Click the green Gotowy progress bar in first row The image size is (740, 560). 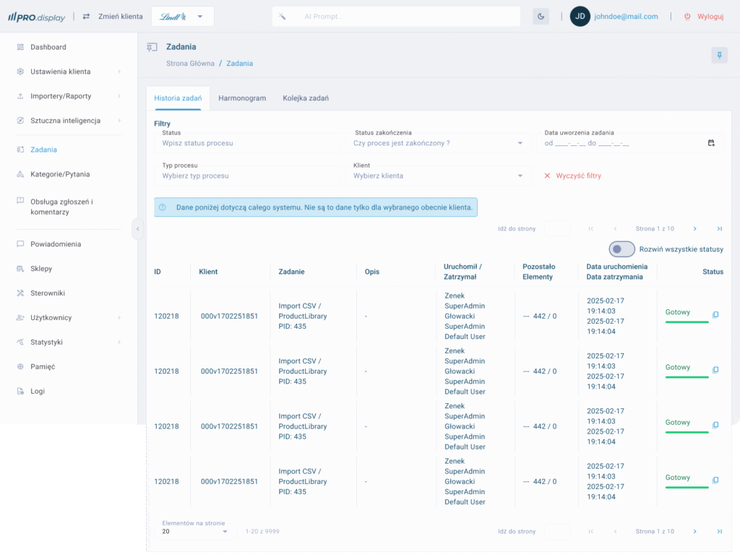[x=687, y=322]
